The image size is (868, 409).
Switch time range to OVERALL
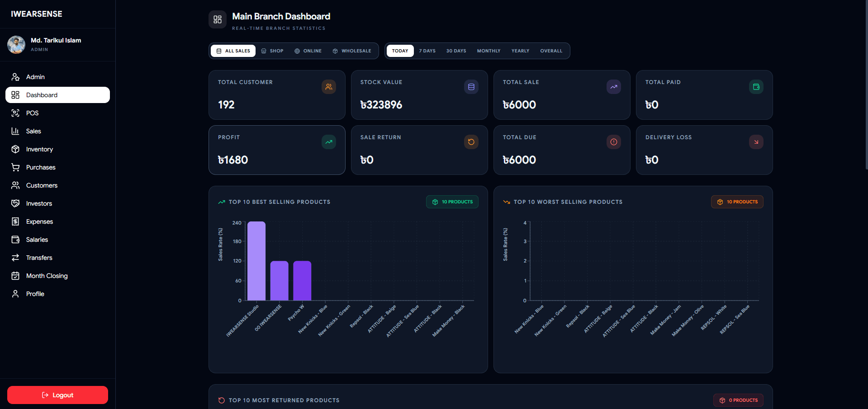point(551,51)
